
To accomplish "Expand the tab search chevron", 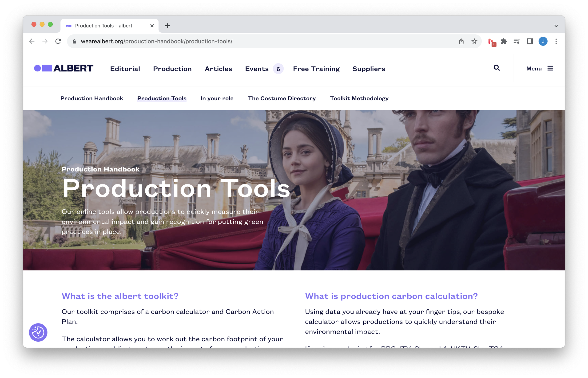I will point(556,26).
